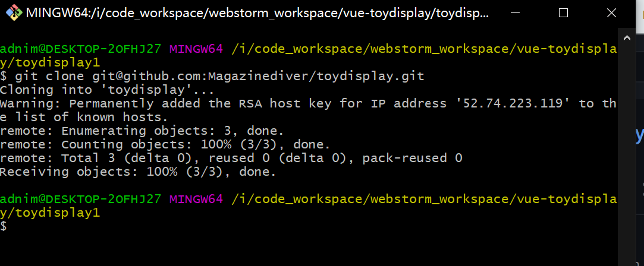Open the Git Bash icon system menu

coord(14,12)
